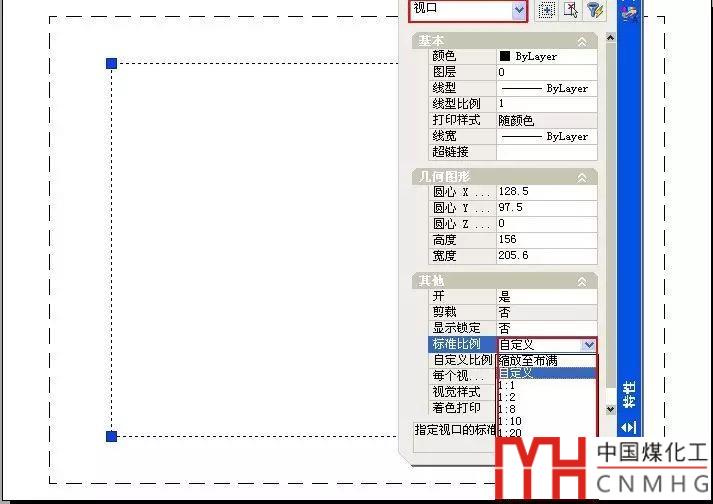Select the 颜色 property label
Viewport: 713px width, 504px height.
(462, 56)
